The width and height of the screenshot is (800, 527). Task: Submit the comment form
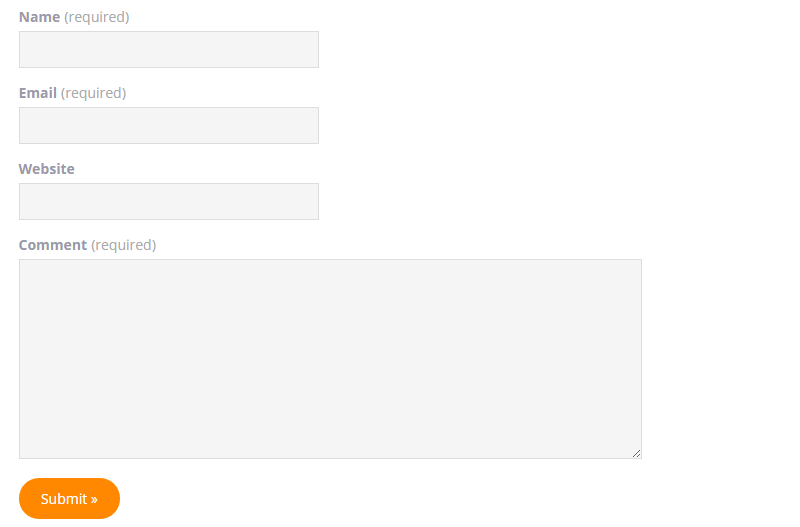[x=69, y=498]
